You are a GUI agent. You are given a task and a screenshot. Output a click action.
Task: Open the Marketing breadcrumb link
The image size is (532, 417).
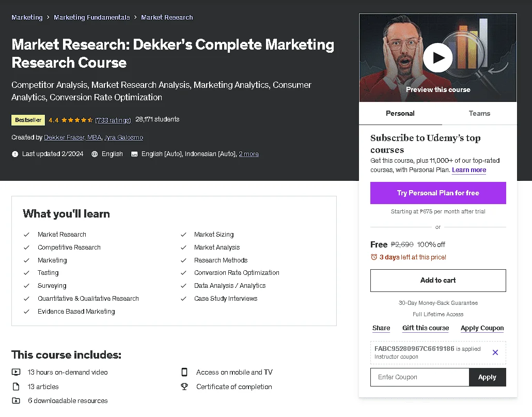pyautogui.click(x=27, y=17)
